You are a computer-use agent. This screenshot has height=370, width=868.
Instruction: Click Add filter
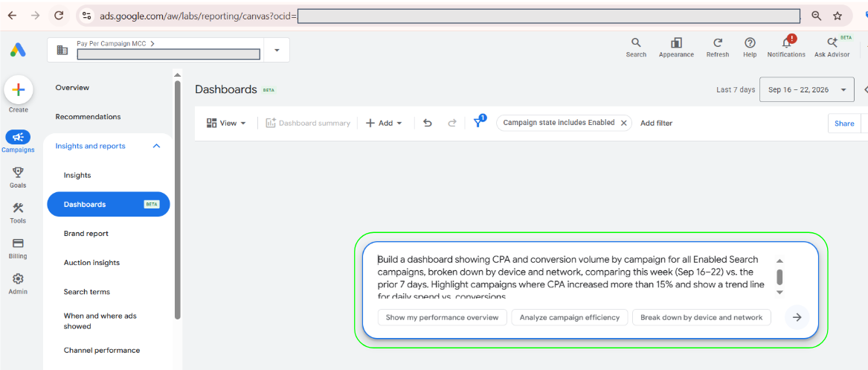click(x=656, y=123)
